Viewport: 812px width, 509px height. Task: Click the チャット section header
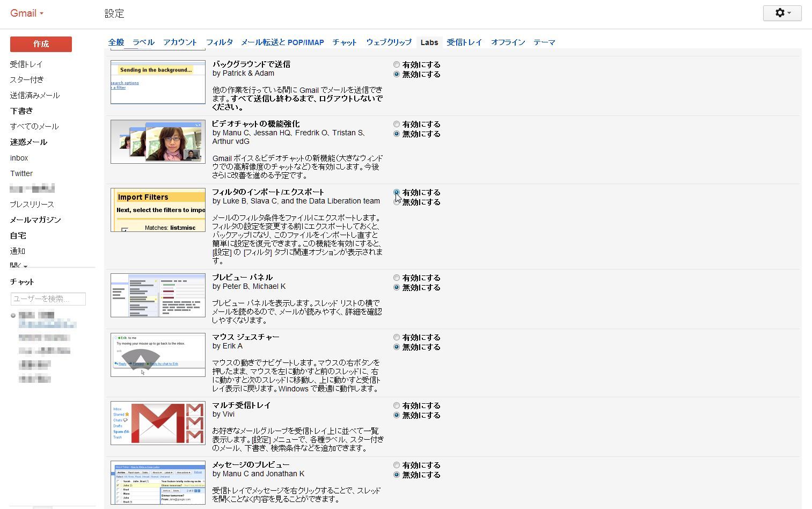pyautogui.click(x=22, y=282)
